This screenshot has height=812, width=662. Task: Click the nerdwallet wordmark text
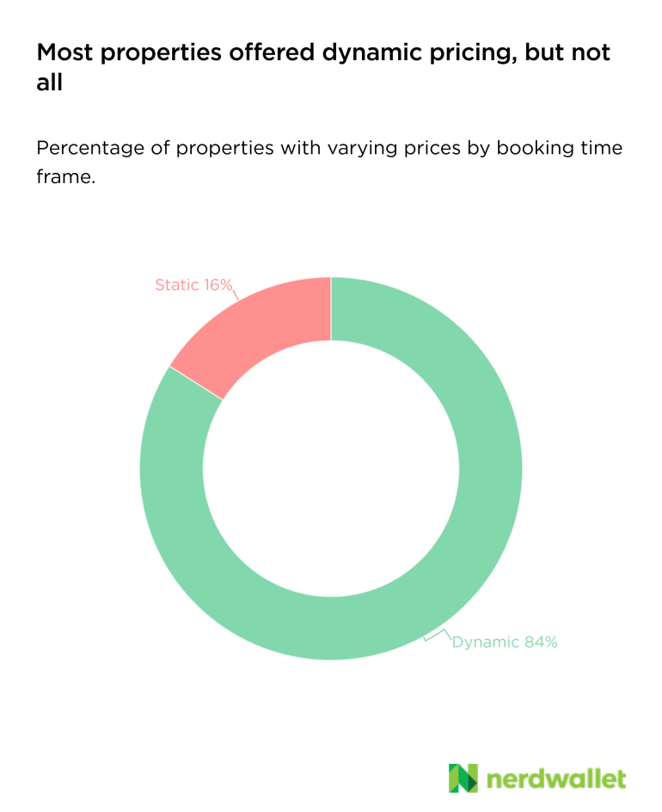tap(556, 778)
